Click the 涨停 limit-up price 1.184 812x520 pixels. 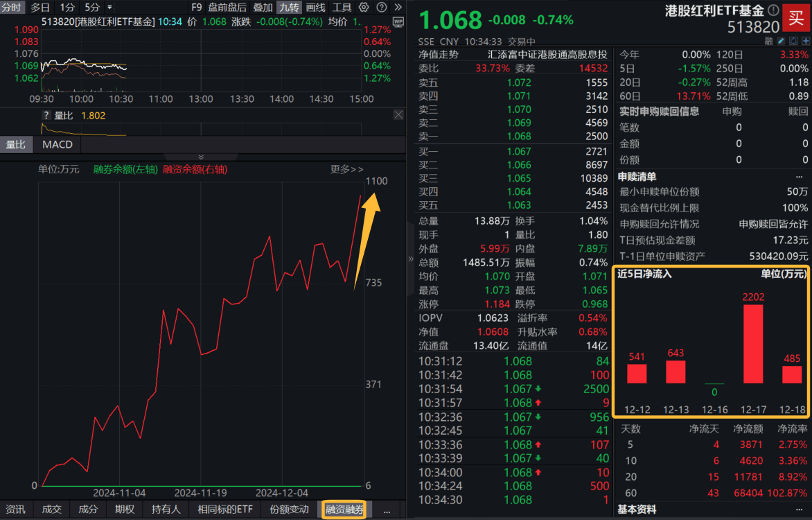pos(496,304)
